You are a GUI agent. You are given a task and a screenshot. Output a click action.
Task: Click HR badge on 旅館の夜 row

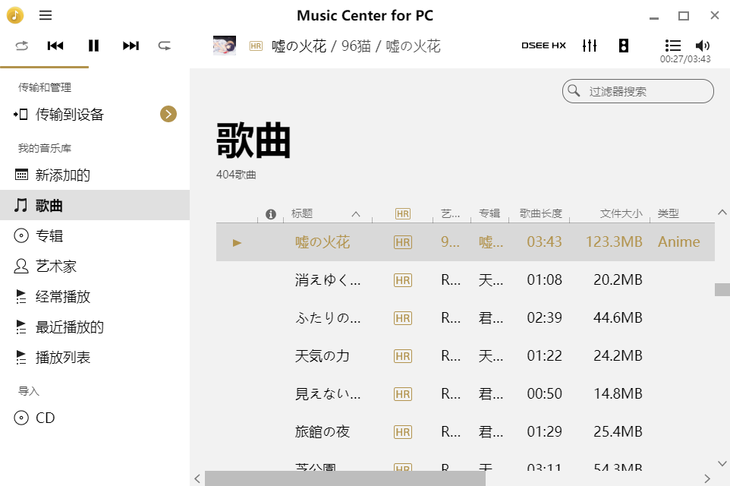pos(403,432)
